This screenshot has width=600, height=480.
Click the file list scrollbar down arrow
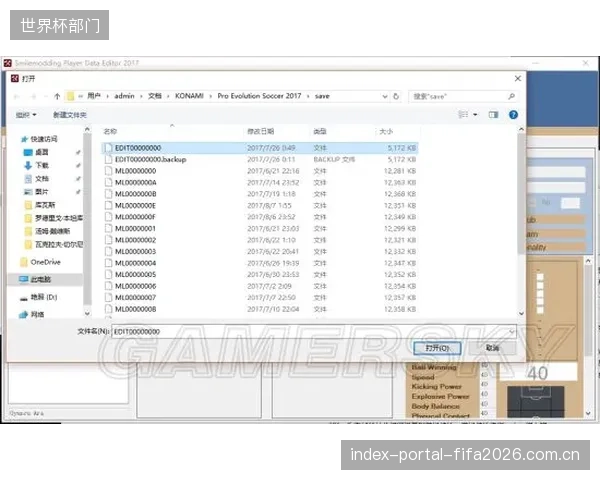521,313
